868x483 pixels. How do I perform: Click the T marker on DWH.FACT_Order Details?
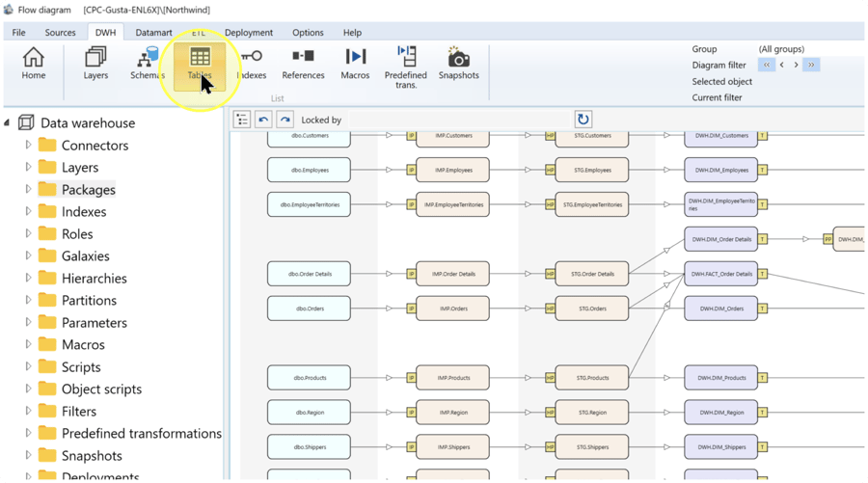point(762,273)
